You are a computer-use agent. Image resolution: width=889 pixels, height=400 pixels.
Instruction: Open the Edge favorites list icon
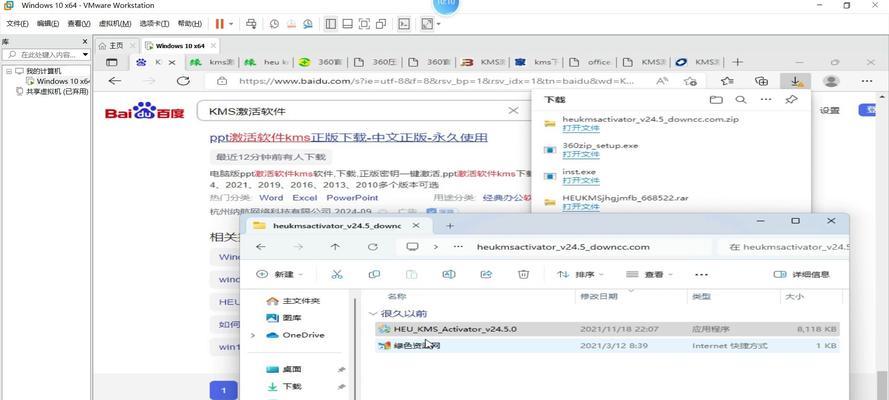[x=727, y=81]
